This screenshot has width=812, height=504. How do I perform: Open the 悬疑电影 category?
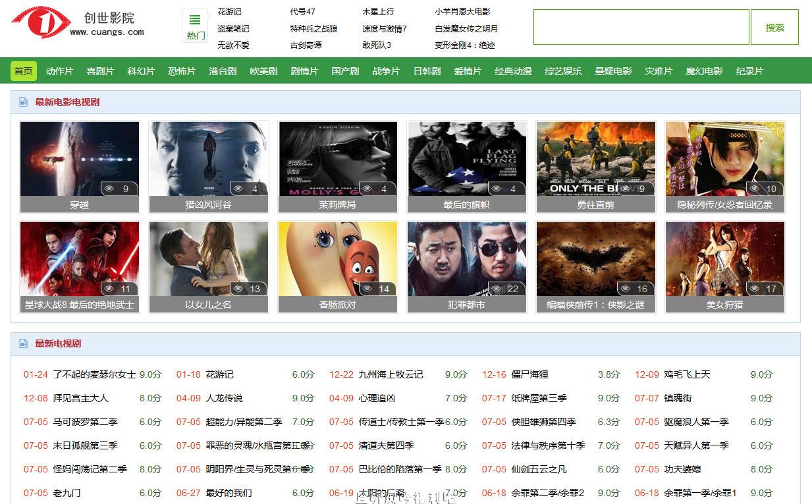coord(613,71)
